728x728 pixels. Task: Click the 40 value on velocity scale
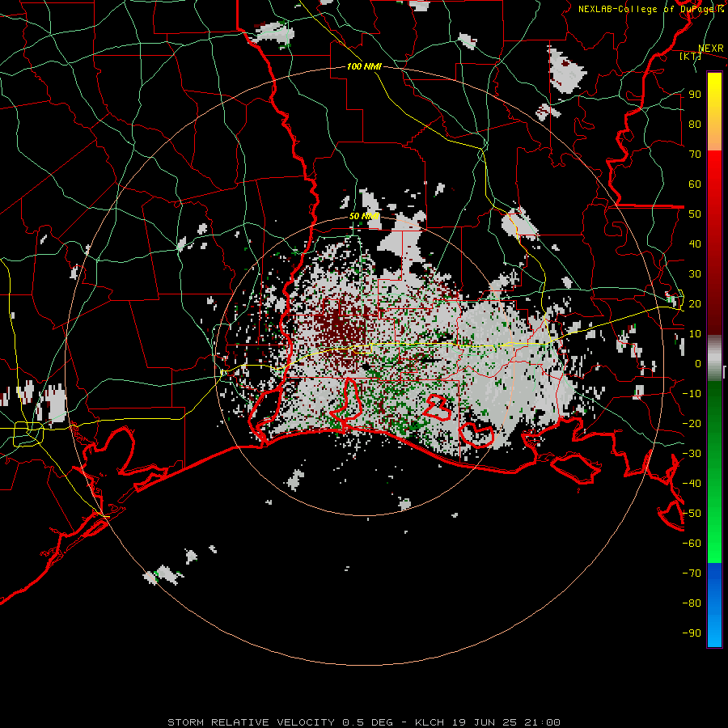pyautogui.click(x=695, y=243)
